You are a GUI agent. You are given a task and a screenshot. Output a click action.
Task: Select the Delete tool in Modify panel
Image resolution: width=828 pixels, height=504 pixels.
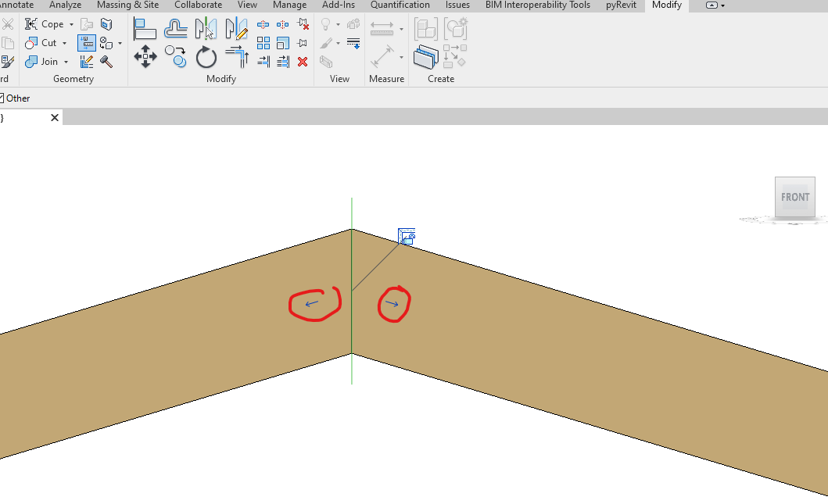coord(303,61)
